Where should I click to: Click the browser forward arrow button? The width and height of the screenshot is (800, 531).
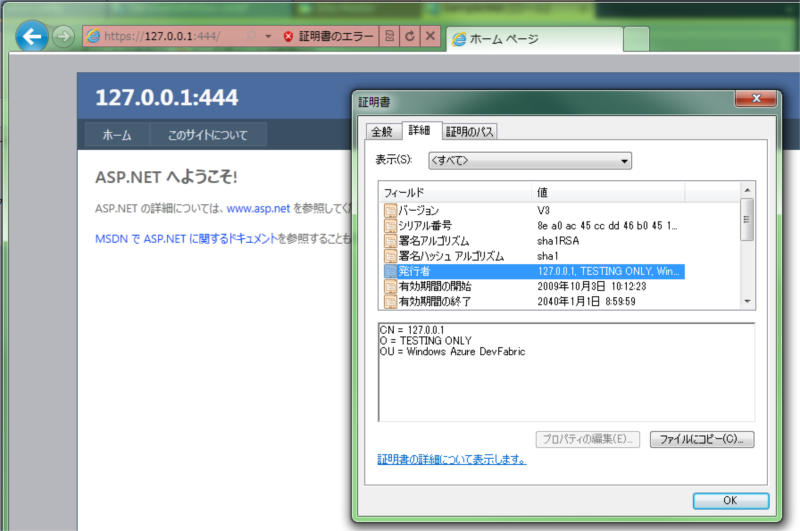(x=63, y=37)
